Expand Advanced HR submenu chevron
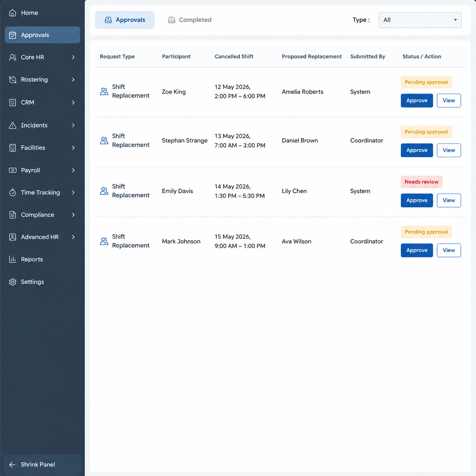This screenshot has height=476, width=476. (73, 237)
